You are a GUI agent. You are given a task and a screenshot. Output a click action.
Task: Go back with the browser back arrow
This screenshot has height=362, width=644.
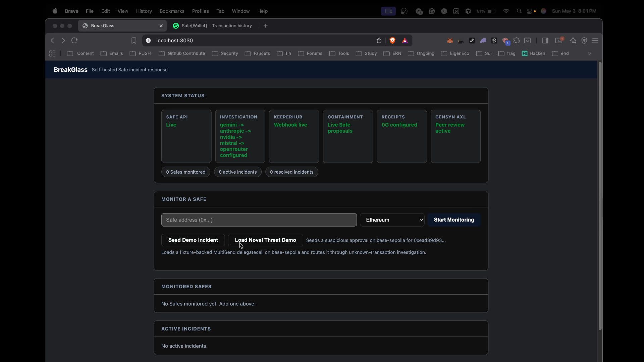[52, 41]
